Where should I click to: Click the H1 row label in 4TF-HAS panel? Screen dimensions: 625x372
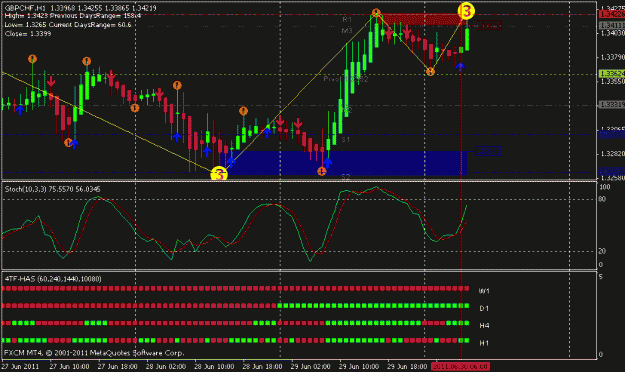(x=484, y=343)
